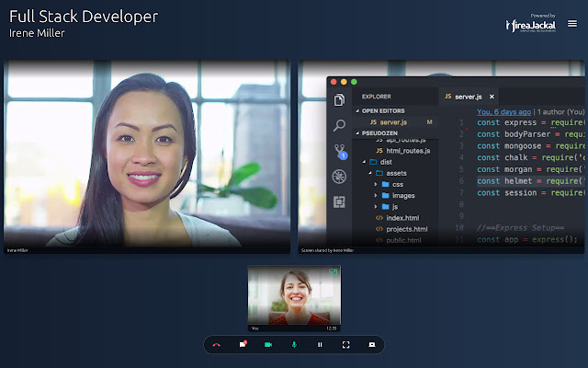The image size is (588, 368).
Task: Click the green maximize dot of editor
Action: click(354, 82)
